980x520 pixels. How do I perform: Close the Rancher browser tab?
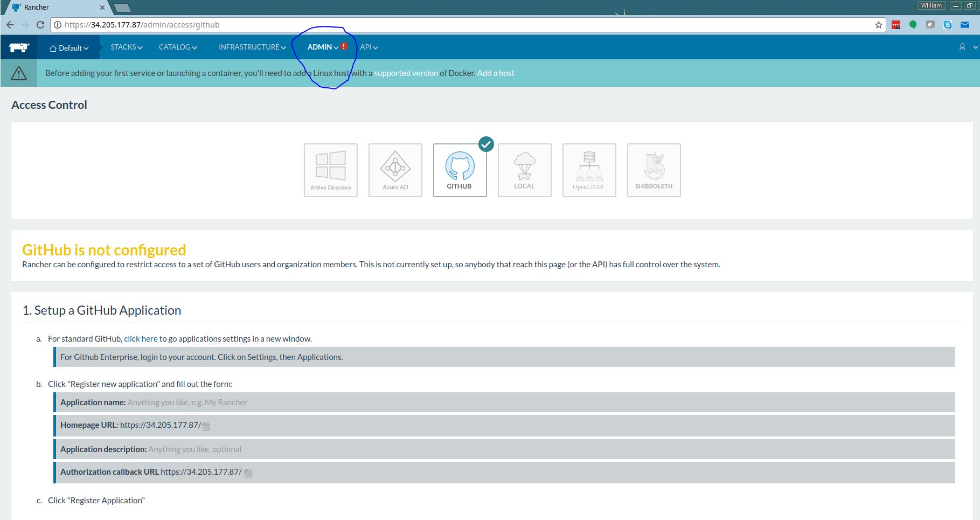coord(102,8)
